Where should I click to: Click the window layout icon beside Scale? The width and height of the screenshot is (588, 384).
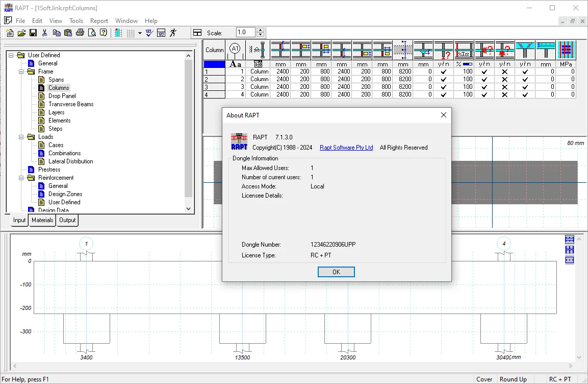click(x=197, y=33)
